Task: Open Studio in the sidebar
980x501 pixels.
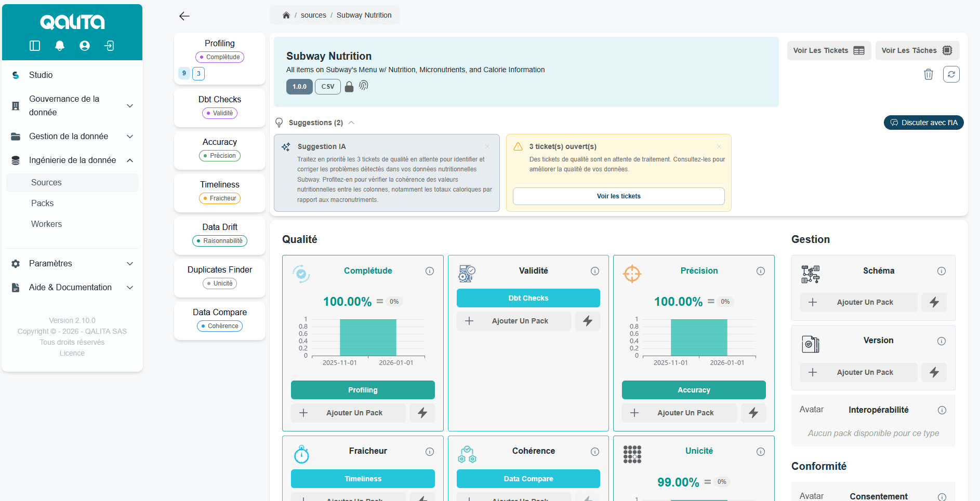Action: click(x=72, y=75)
